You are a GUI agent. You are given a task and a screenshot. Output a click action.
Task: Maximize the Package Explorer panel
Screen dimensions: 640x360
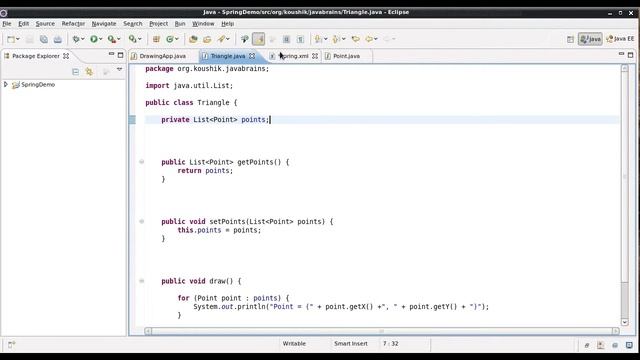[x=120, y=55]
